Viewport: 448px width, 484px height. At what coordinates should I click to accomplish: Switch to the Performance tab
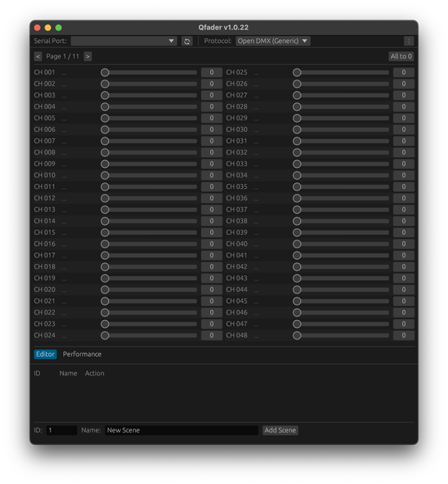(x=82, y=354)
